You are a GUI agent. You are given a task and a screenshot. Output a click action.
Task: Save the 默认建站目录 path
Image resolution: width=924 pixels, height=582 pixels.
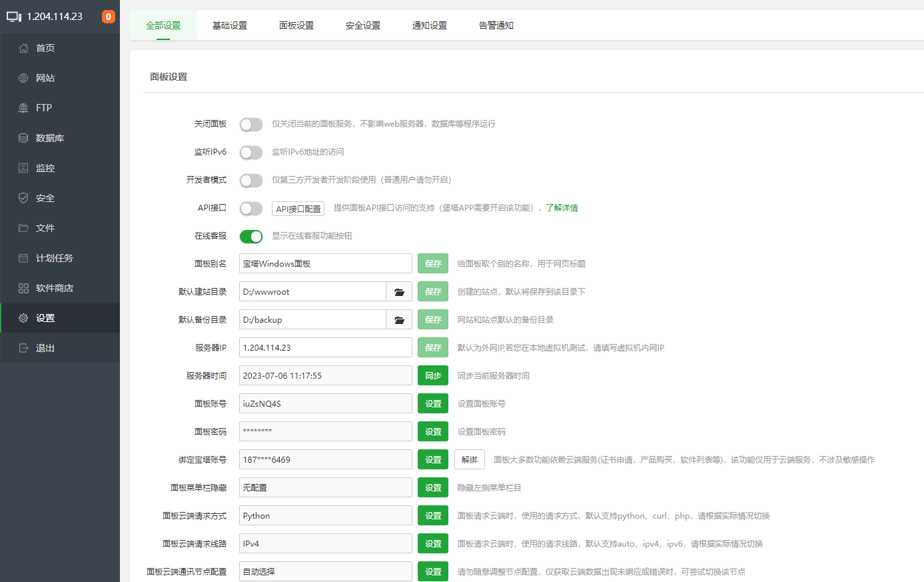[433, 292]
